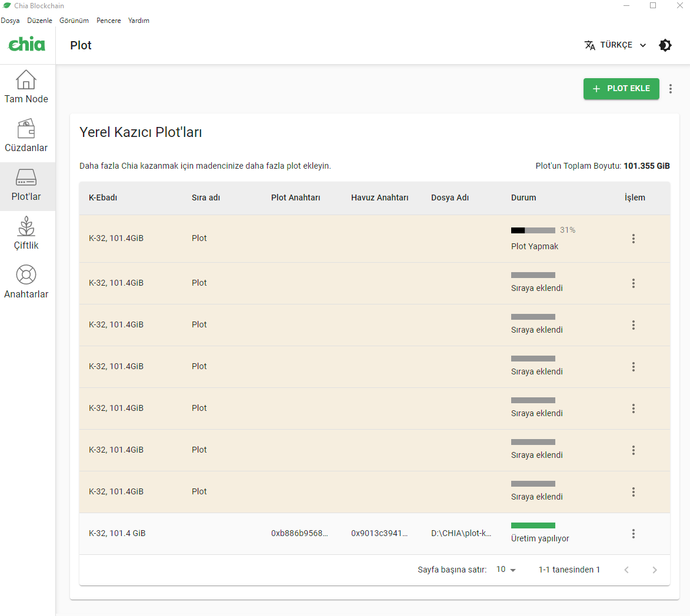This screenshot has width=690, height=616.
Task: Open the Cüzdanlar wallet icon
Action: pyautogui.click(x=26, y=129)
